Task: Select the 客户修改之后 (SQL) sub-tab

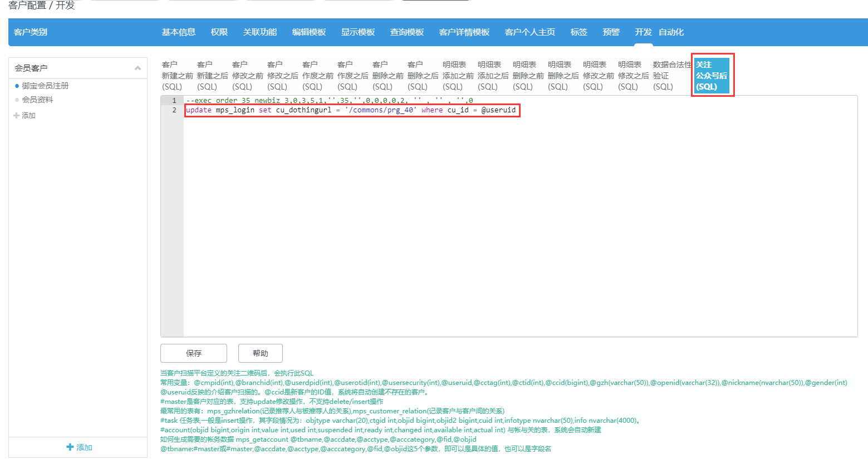Action: coord(282,76)
